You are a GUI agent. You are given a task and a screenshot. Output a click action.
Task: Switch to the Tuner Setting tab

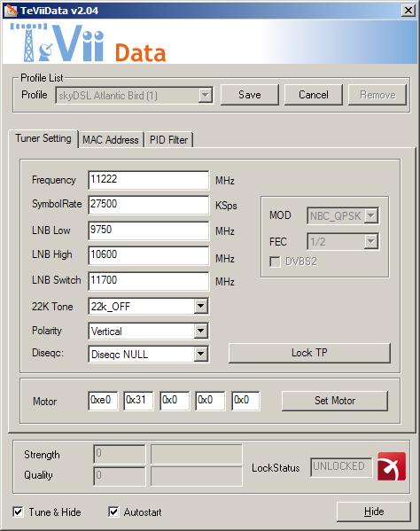coord(43,138)
